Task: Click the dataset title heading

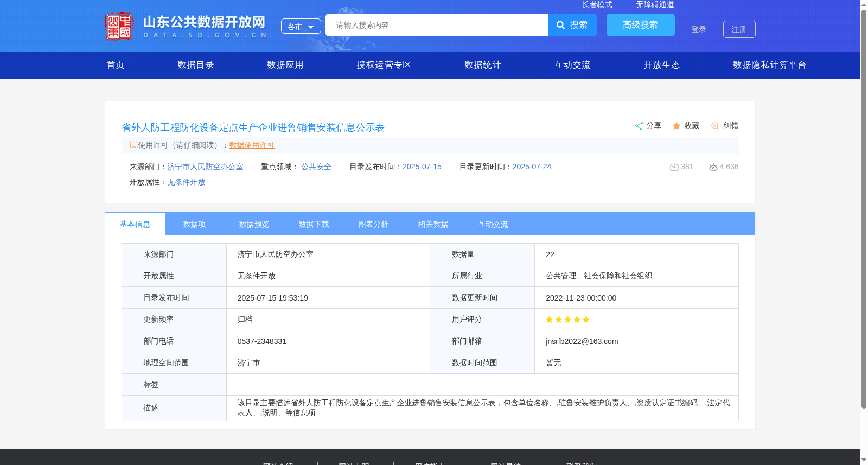Action: click(x=253, y=128)
